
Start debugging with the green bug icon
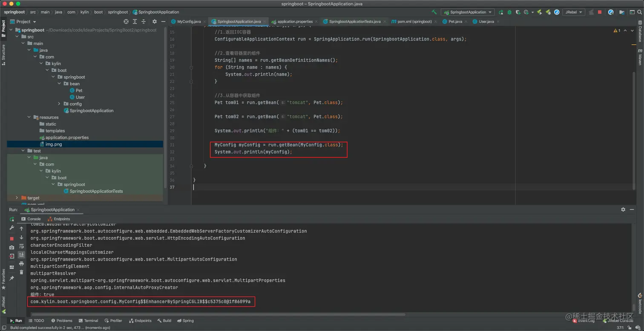click(x=509, y=12)
